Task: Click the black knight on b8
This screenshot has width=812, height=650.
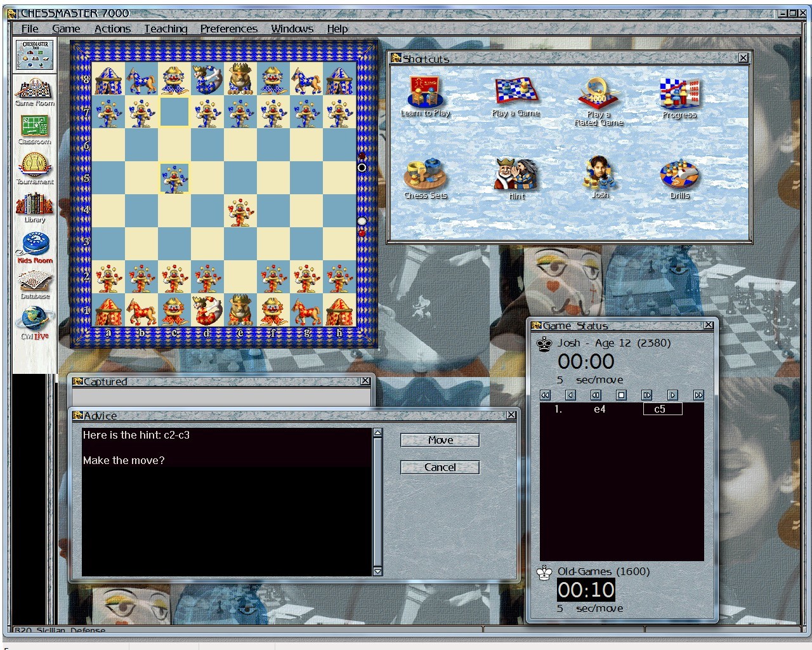Action: 141,79
